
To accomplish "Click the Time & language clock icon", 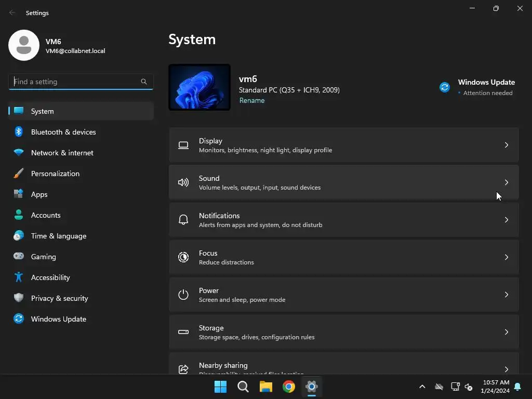I will (19, 235).
